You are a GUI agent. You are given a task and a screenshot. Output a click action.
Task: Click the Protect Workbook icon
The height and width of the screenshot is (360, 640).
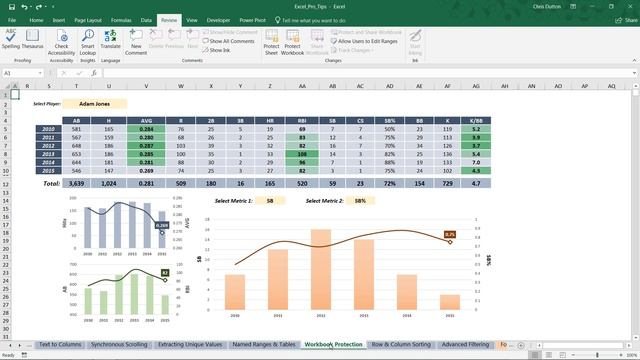point(292,42)
